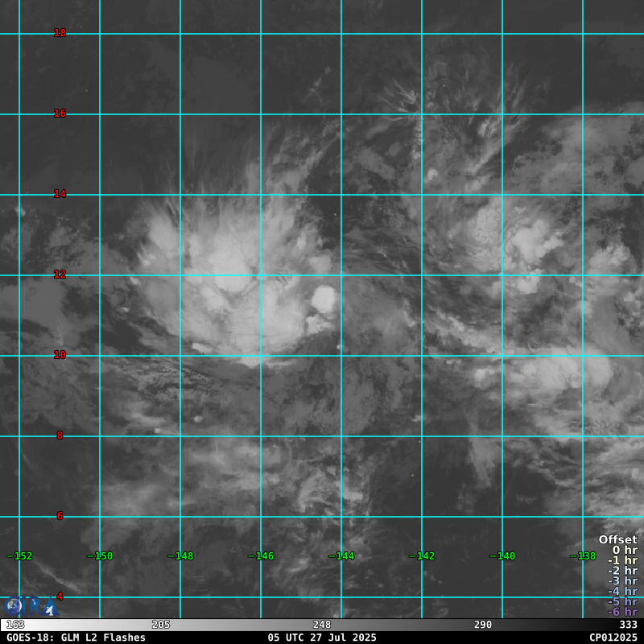
Task: Click the GOES-18: GLM L2 Flashes label
Action: [76, 638]
